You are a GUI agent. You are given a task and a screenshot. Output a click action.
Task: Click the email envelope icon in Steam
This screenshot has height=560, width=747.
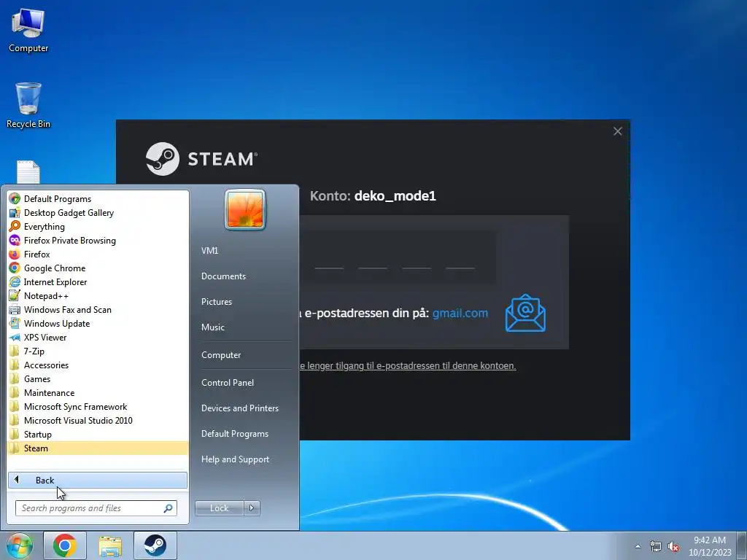pyautogui.click(x=525, y=313)
